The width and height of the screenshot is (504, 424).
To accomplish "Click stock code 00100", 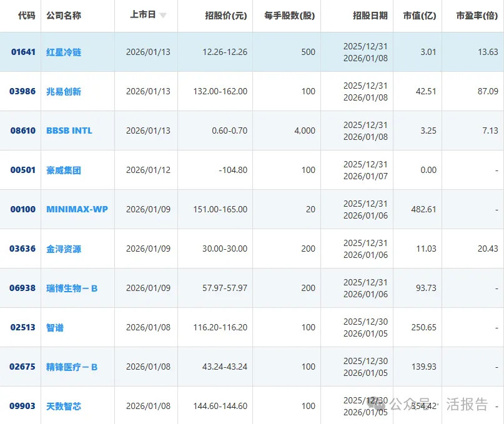I will [x=23, y=209].
